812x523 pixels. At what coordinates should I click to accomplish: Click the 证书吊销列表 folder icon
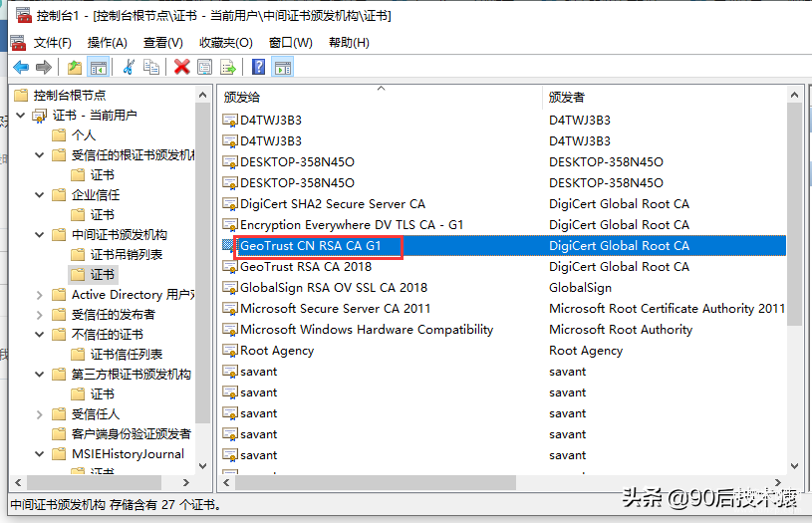coord(78,255)
